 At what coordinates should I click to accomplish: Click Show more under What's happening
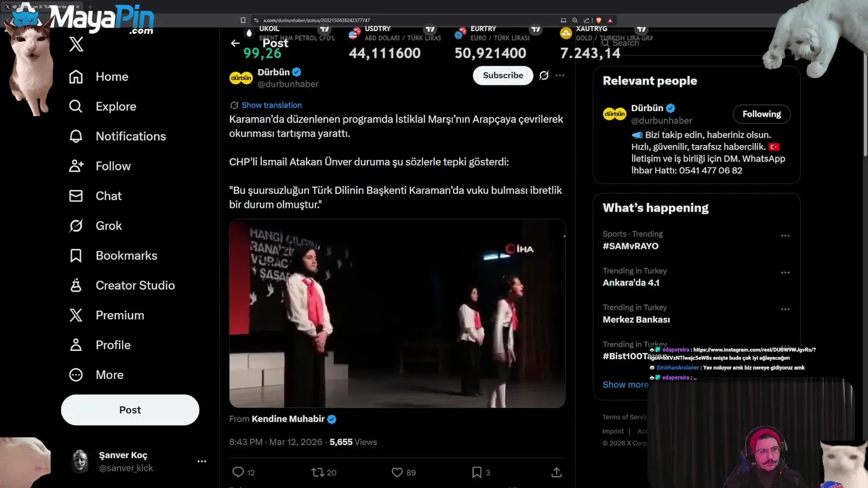tap(625, 384)
